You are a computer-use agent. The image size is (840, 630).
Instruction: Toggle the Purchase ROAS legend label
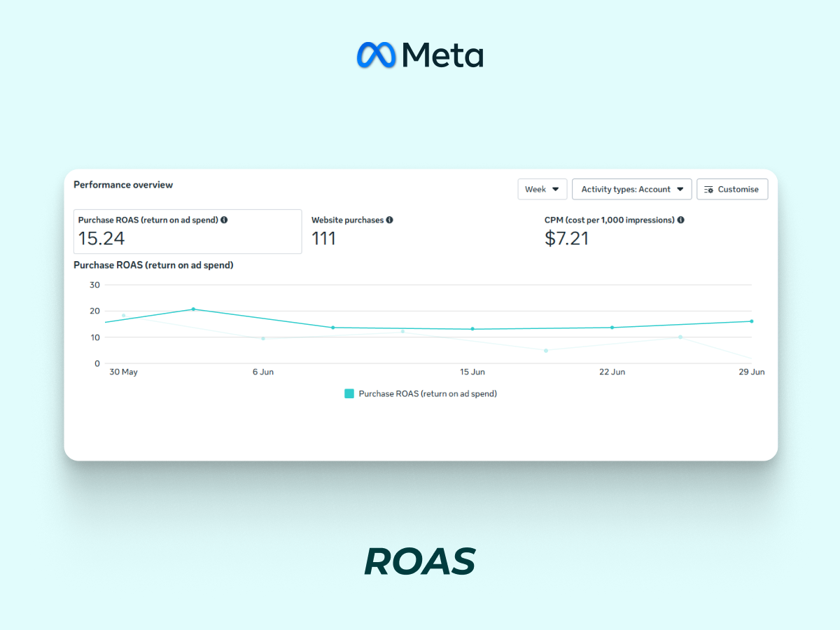point(428,393)
